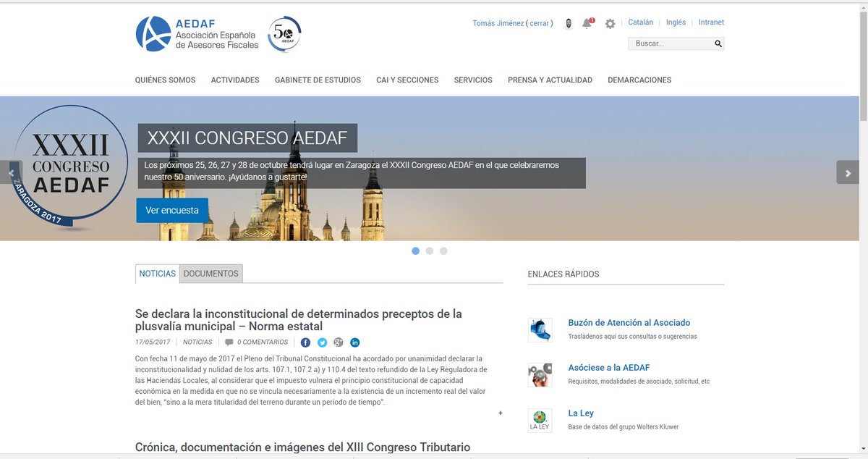Image resolution: width=868 pixels, height=459 pixels.
Task: Click the article date 17/05/2017
Action: pos(153,342)
